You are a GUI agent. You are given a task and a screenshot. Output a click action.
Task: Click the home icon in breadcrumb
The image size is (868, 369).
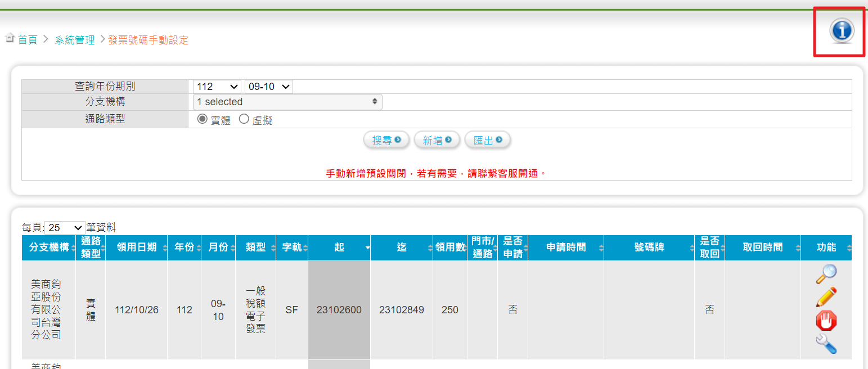coord(10,39)
